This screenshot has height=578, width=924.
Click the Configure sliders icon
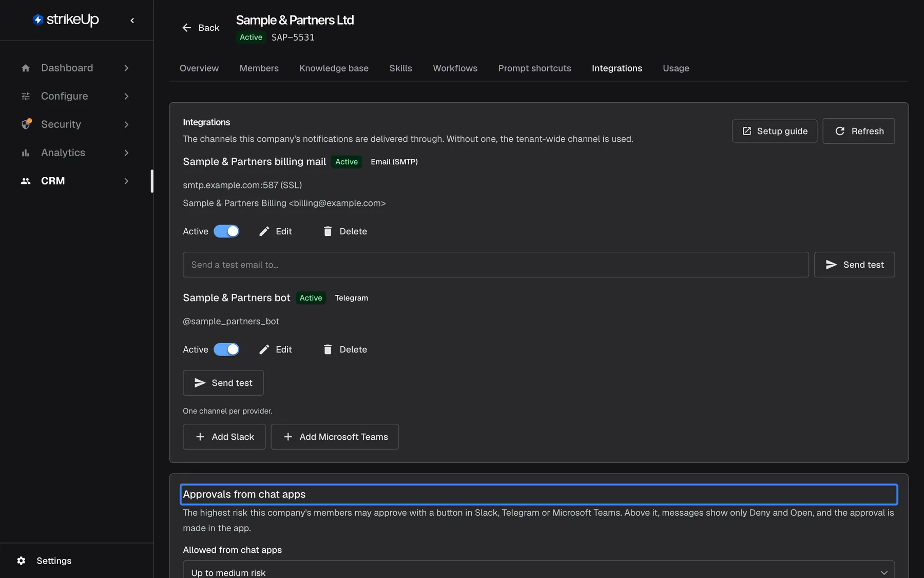(26, 96)
